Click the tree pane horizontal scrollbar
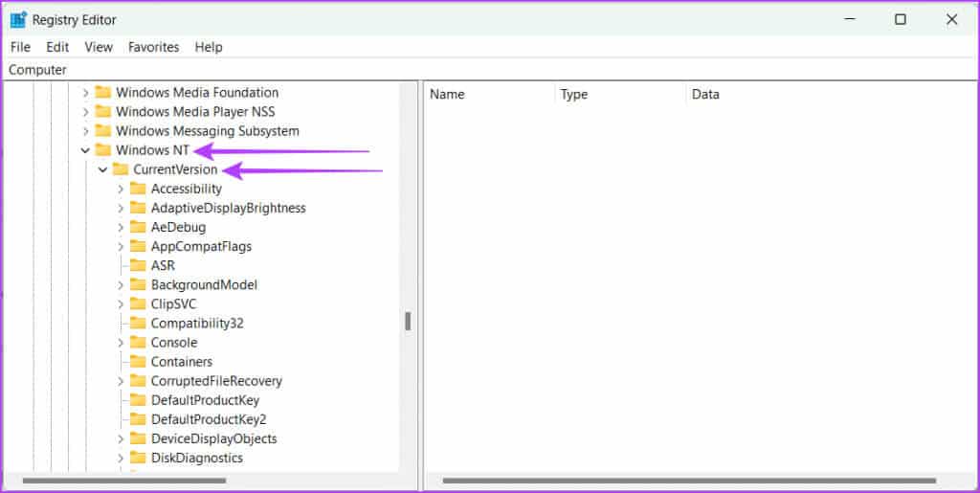This screenshot has height=493, width=980. click(x=124, y=481)
